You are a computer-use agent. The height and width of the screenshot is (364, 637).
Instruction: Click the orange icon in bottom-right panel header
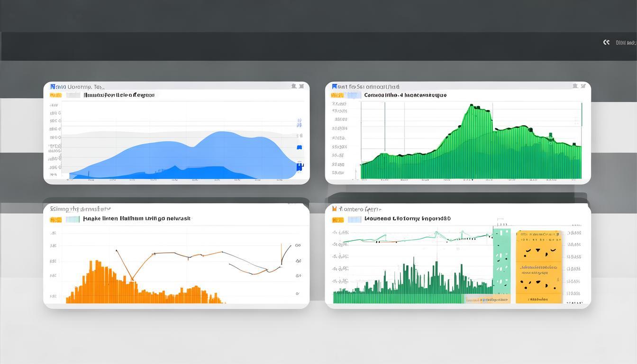pyautogui.click(x=335, y=209)
